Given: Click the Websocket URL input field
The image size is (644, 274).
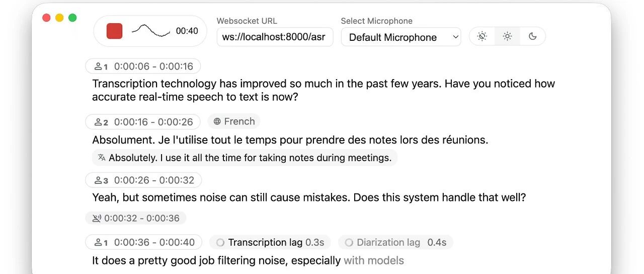Looking at the screenshot, I should coord(275,37).
